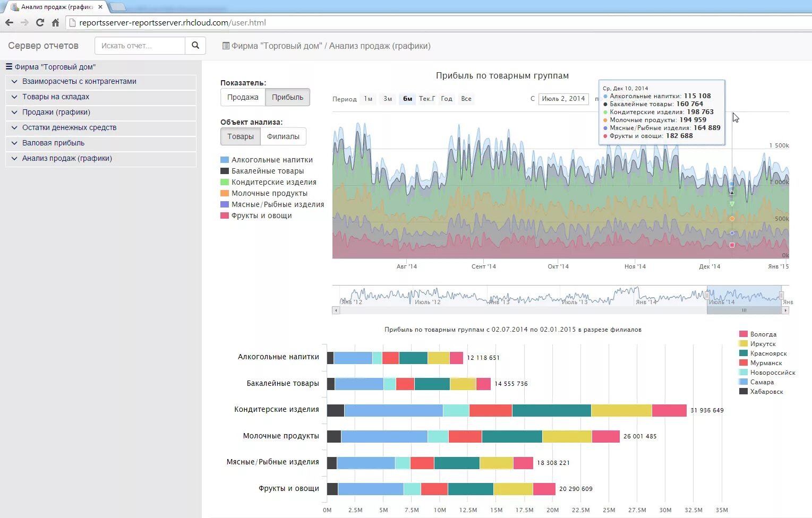Toggle Вологда in bar chart legend
Screen dimensions: 812x518
758,334
